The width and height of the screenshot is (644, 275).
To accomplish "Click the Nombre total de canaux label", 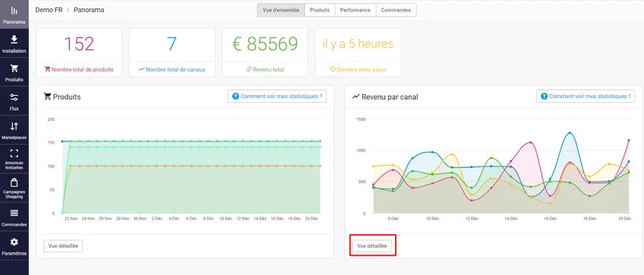I will click(175, 70).
